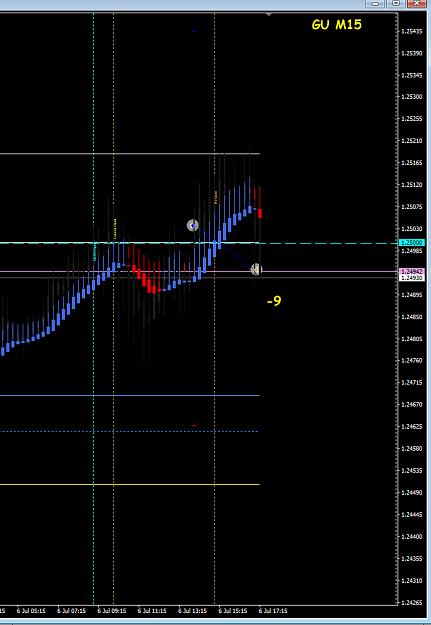Click the trade entry marker circle near 1.25030

tap(193, 225)
